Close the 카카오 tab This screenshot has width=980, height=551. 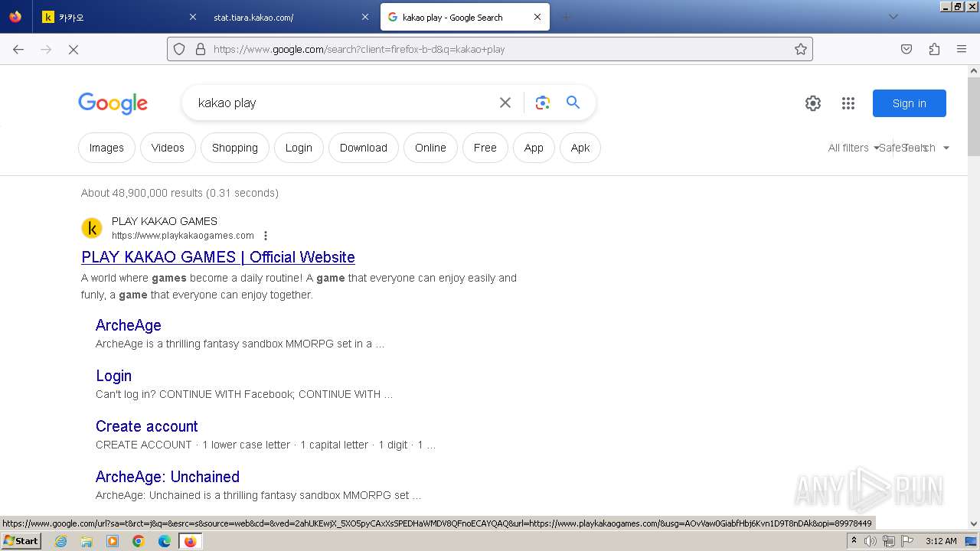[193, 17]
